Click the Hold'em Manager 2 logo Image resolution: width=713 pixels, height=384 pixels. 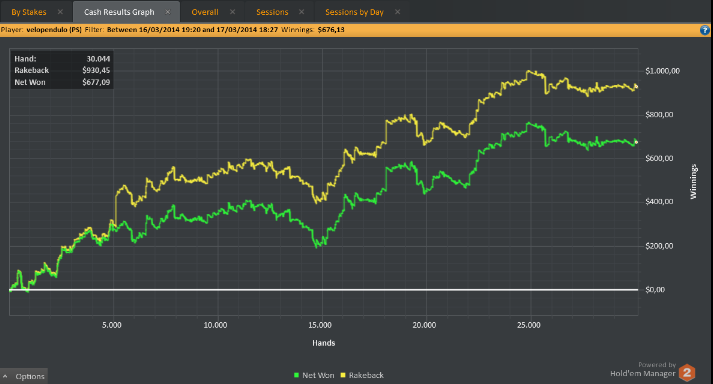point(687,373)
